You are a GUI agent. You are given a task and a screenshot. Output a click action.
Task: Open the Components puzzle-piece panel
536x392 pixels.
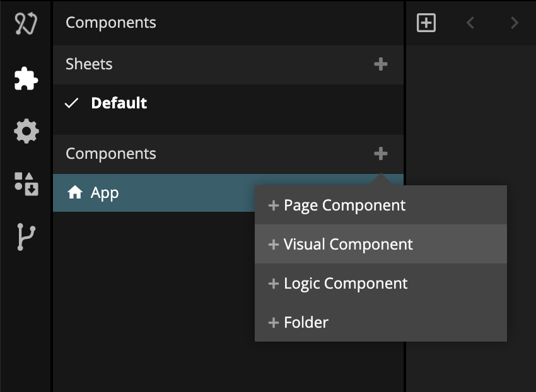(x=26, y=78)
